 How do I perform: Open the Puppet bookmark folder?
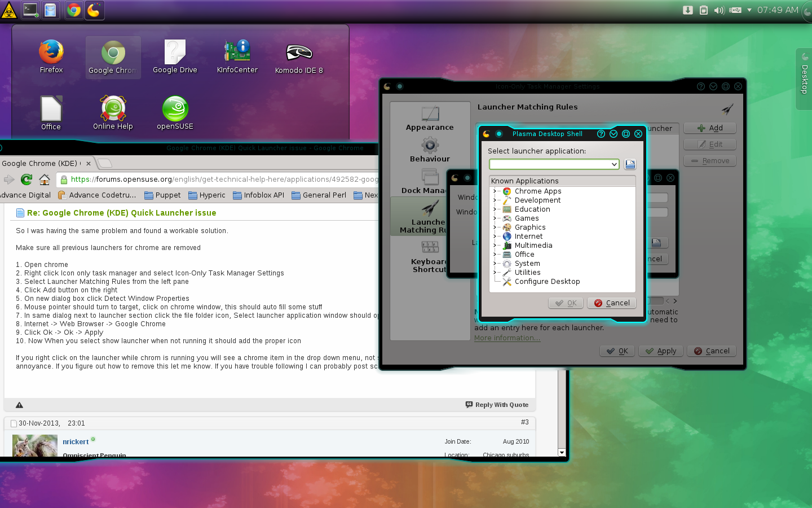pyautogui.click(x=162, y=195)
